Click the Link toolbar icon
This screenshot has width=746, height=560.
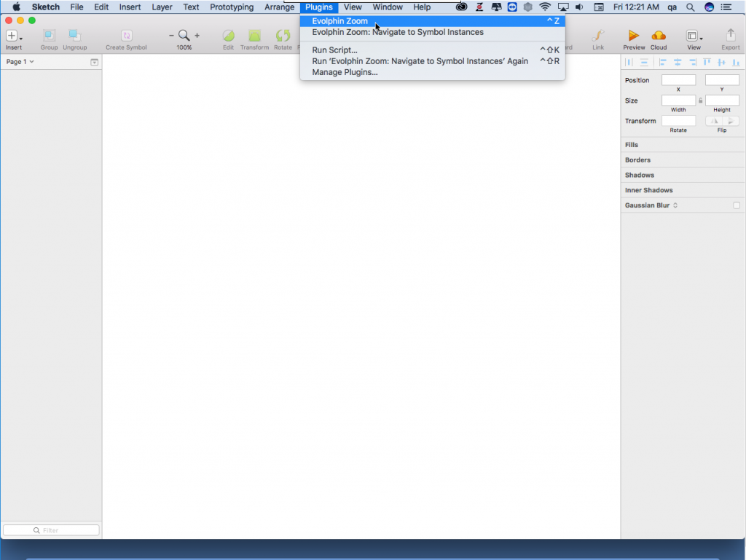click(x=598, y=36)
